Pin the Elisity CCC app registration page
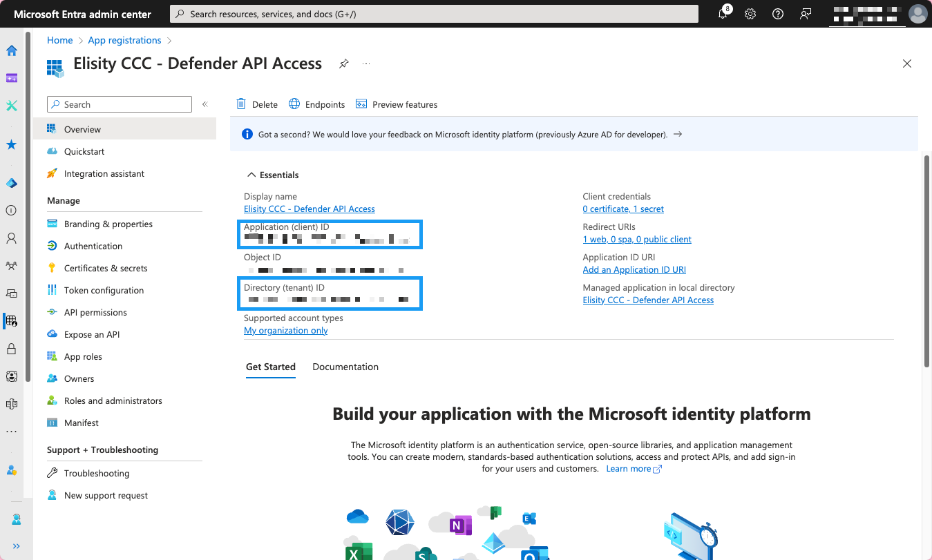The height and width of the screenshot is (560, 932). (x=343, y=64)
